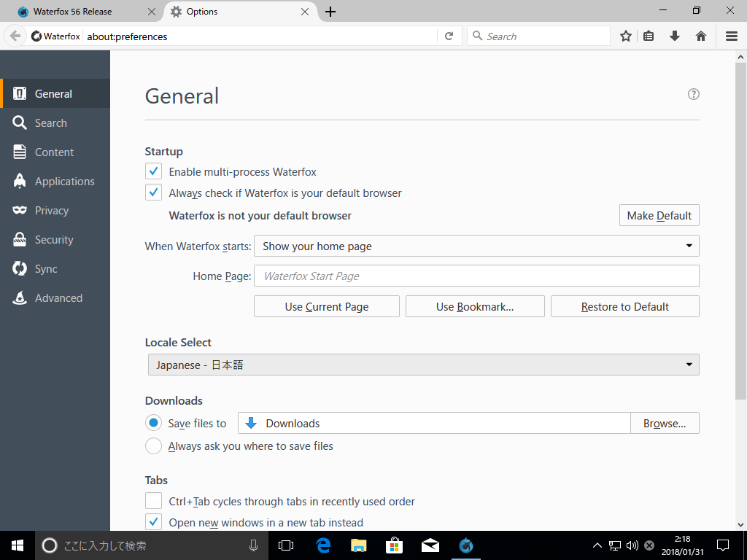Toggle Enable multi-process Waterfox checkbox

point(153,171)
